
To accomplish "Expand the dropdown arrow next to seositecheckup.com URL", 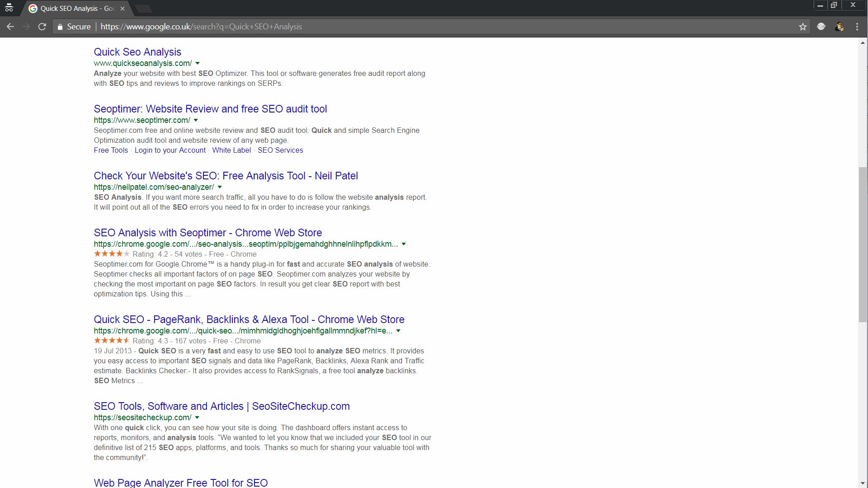I will (x=197, y=418).
